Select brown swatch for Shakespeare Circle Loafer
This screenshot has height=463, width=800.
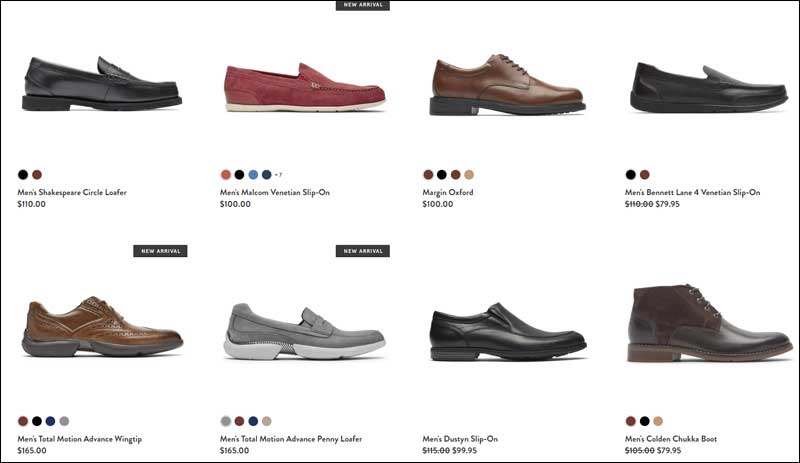(37, 175)
